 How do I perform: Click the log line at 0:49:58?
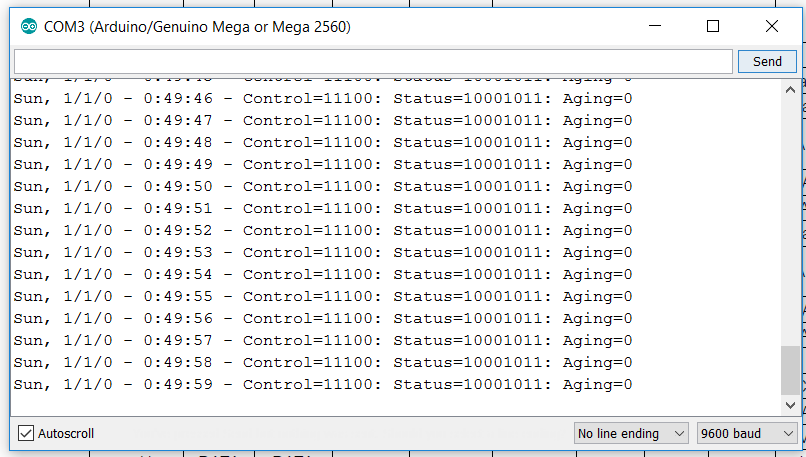point(323,363)
